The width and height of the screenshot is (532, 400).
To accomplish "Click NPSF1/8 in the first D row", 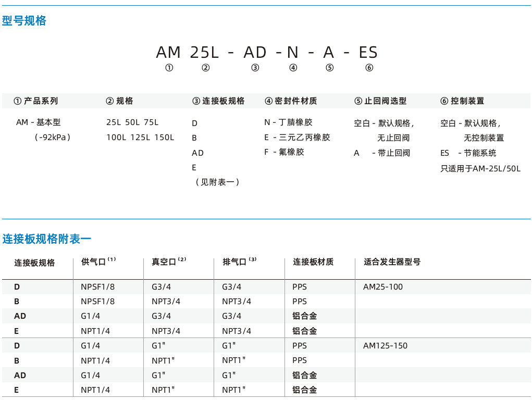I will (x=98, y=287).
